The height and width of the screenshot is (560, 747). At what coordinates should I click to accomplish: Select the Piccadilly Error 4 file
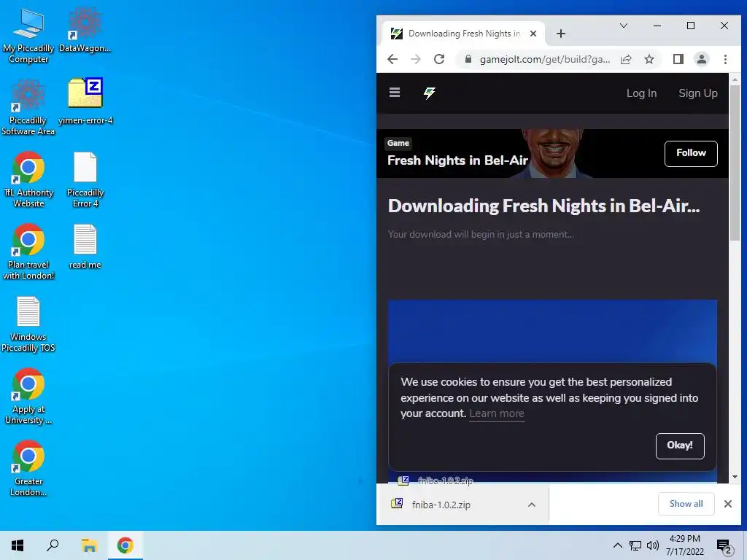(85, 180)
